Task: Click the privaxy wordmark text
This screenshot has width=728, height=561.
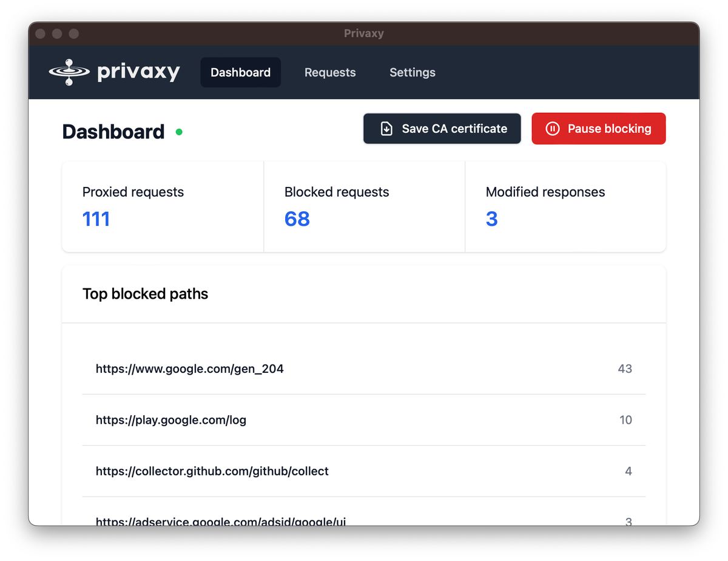Action: 138,72
